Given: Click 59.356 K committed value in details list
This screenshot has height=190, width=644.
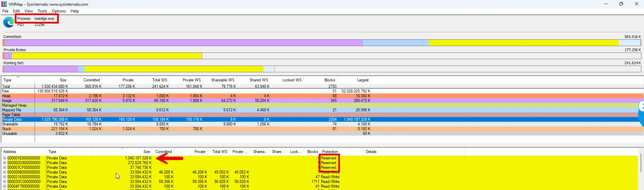Looking at the screenshot, I should 166,182.
